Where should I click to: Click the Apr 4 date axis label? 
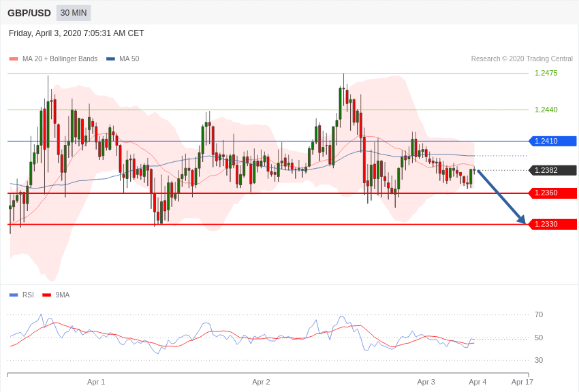coord(478,382)
